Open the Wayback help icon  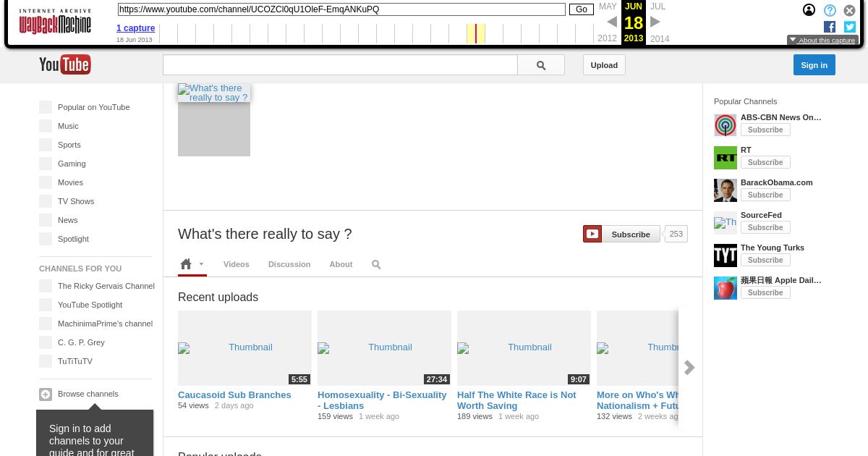pos(830,10)
